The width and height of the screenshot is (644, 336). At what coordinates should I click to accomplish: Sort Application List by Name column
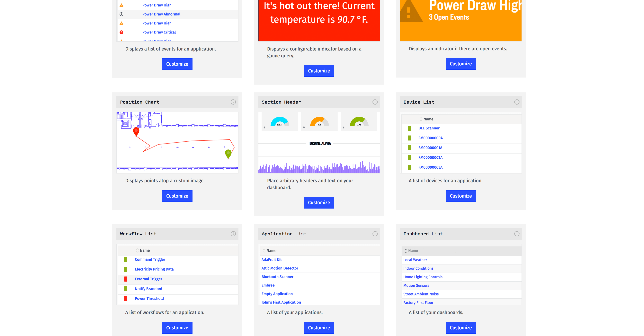point(269,251)
